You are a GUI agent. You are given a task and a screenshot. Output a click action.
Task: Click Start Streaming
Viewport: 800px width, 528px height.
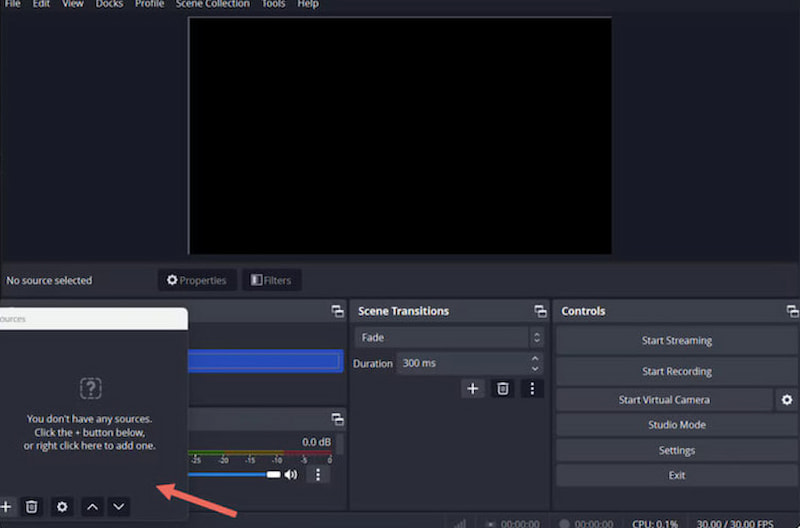click(x=677, y=340)
